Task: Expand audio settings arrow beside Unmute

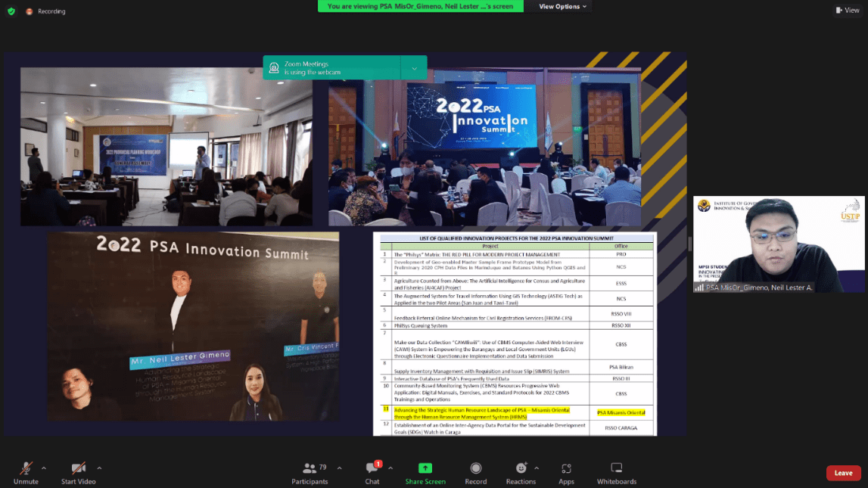Action: pos(44,468)
